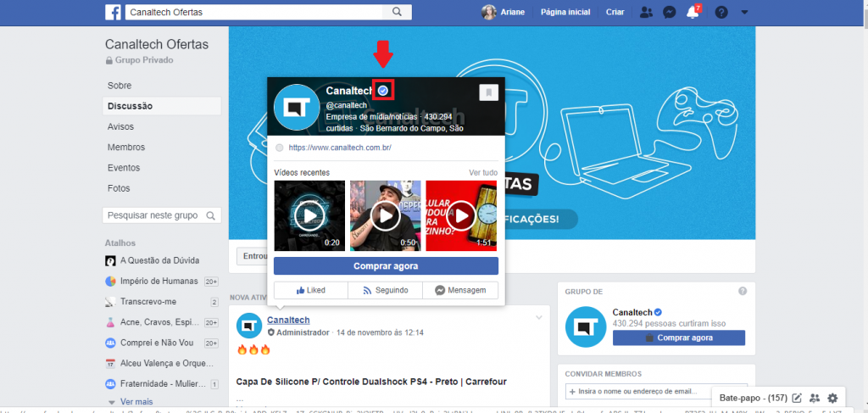The height and width of the screenshot is (413, 868).
Task: Click Comprar agora in Grupo de panel
Action: (x=679, y=338)
